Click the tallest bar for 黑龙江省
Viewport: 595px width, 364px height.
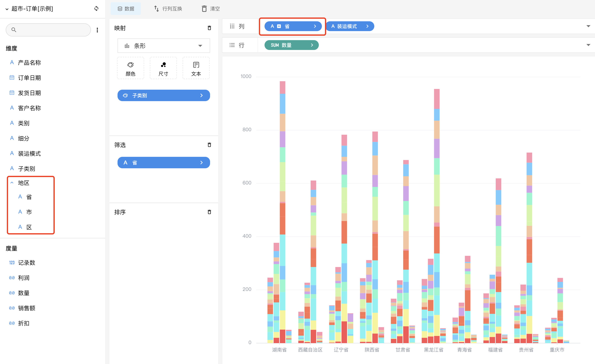[437, 216]
